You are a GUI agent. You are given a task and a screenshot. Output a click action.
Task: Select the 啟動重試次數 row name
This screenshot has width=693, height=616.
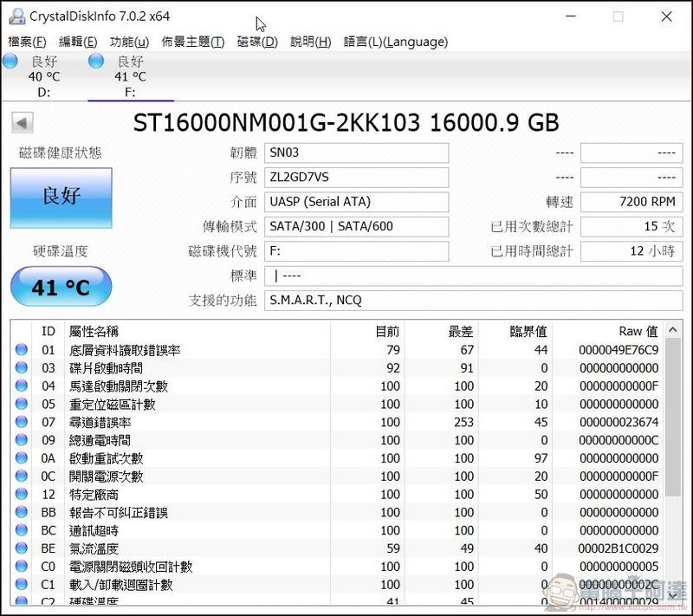coord(106,458)
